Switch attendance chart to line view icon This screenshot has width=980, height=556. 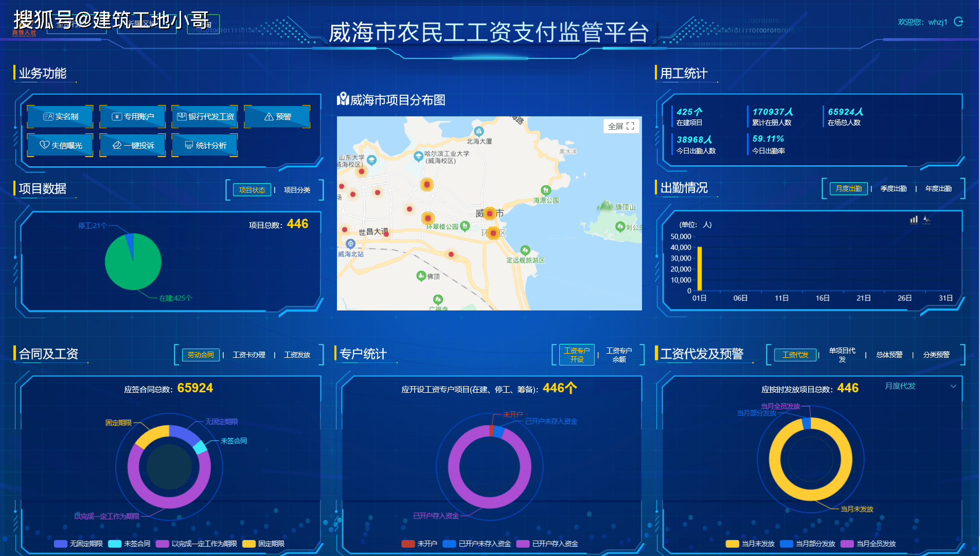[x=927, y=220]
